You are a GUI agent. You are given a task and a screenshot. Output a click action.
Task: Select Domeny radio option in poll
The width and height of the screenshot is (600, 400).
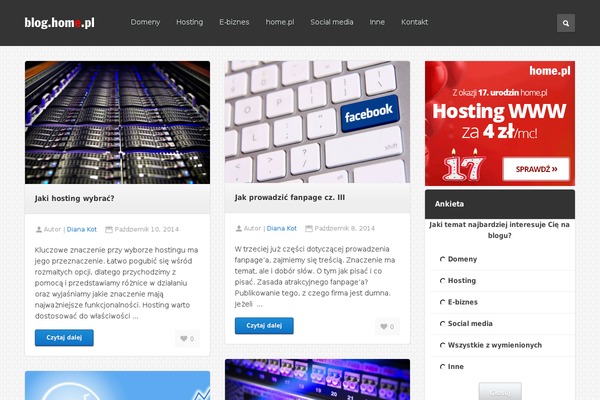tap(442, 260)
